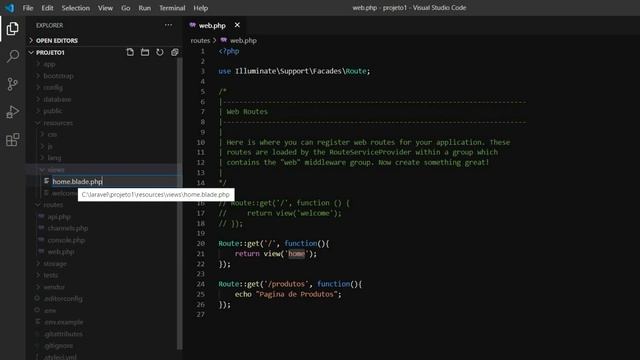
Task: Close the web.php editor tab
Action: 237,25
